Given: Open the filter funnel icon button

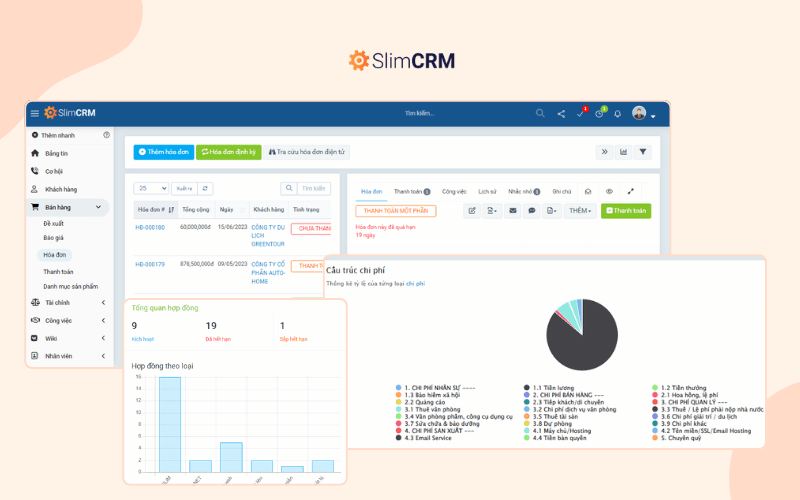Looking at the screenshot, I should click(x=643, y=152).
